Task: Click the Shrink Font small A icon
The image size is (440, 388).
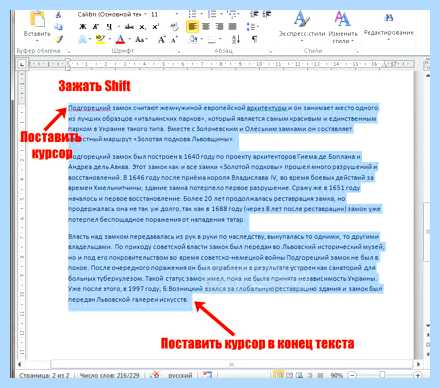Action: 174,40
